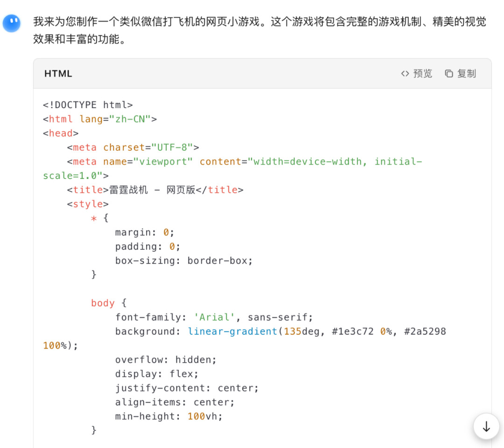Viewport: 504px width, 448px height.
Task: Click the copy icon in code header
Action: 449,74
